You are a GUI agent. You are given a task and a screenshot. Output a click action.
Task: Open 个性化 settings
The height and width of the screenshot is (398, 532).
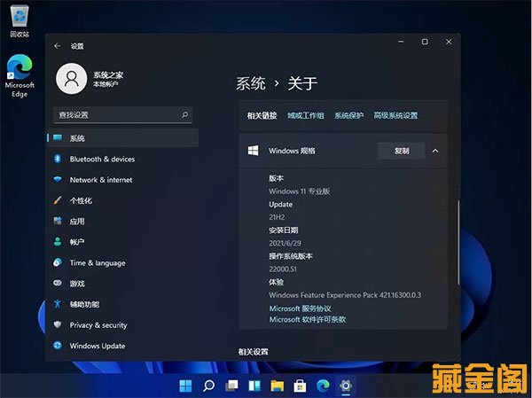tap(81, 200)
